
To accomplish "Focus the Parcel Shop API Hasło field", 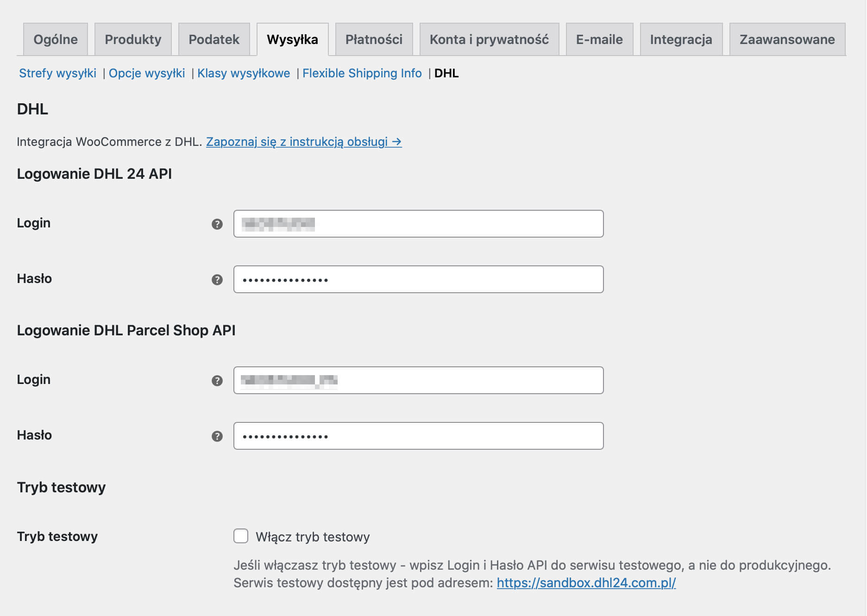I will tap(419, 436).
